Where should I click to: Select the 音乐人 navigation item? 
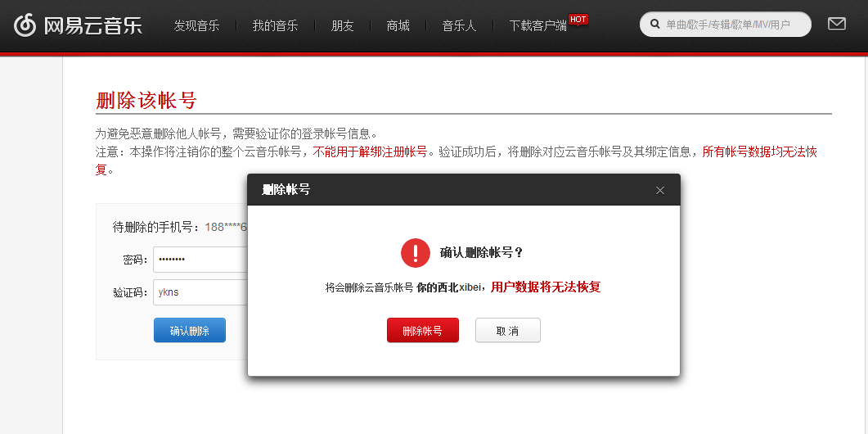tap(459, 25)
